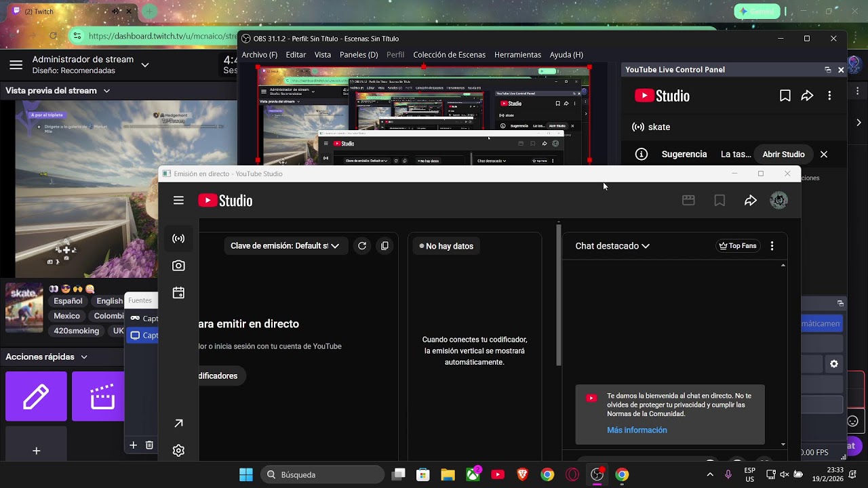Click the English tag
868x488 pixels.
click(x=108, y=301)
